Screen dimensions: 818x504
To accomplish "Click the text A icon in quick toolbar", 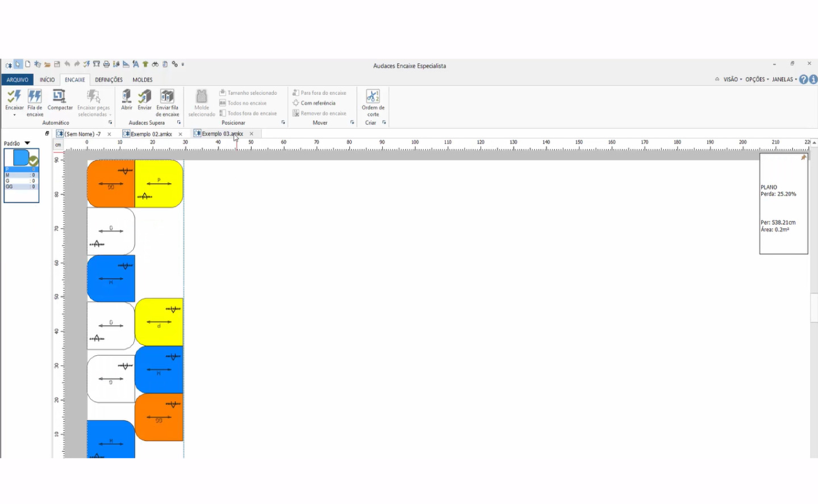I will click(x=135, y=64).
